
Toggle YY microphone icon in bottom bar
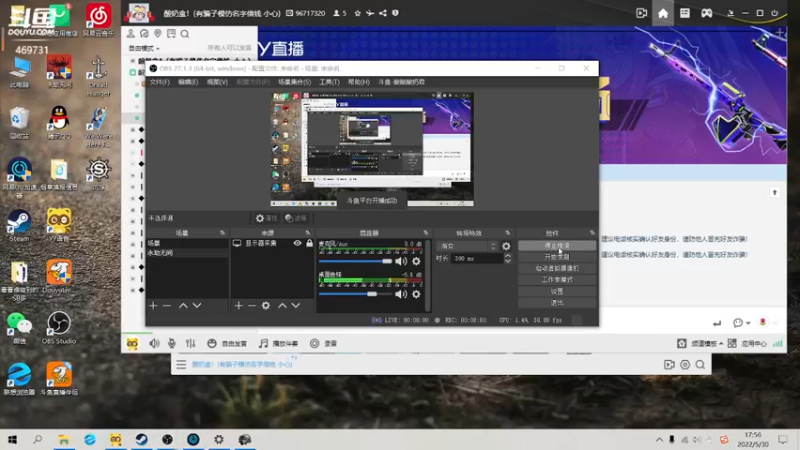(x=172, y=343)
